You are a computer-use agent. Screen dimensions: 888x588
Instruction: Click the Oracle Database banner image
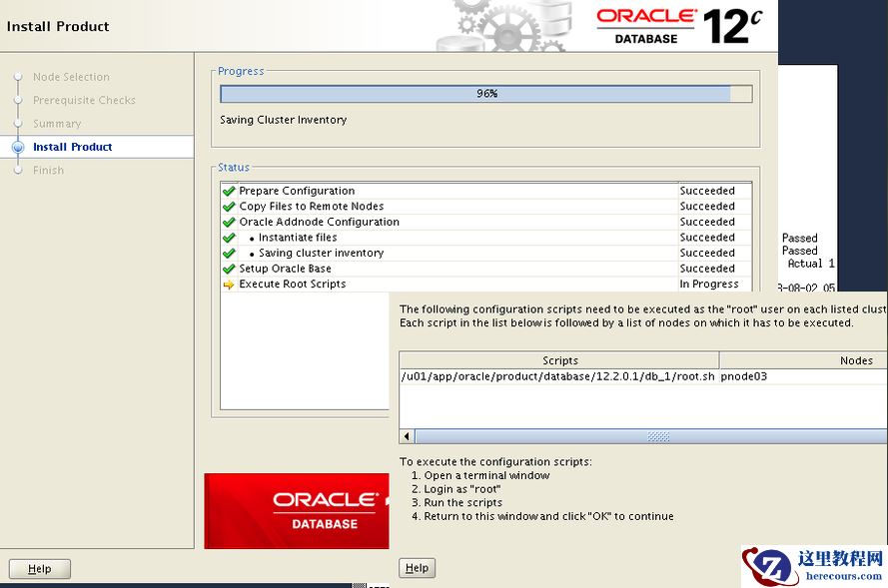297,511
